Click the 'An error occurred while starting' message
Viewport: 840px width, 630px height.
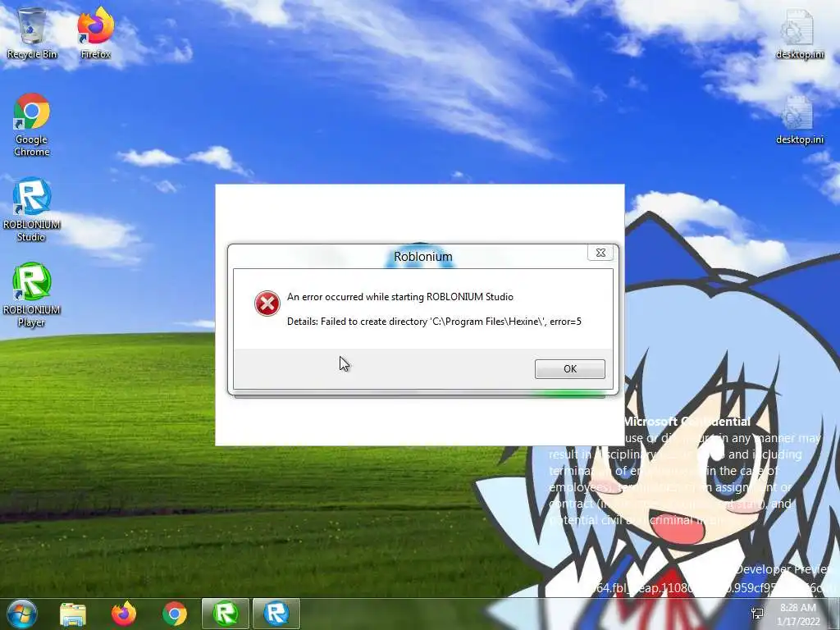(x=400, y=297)
